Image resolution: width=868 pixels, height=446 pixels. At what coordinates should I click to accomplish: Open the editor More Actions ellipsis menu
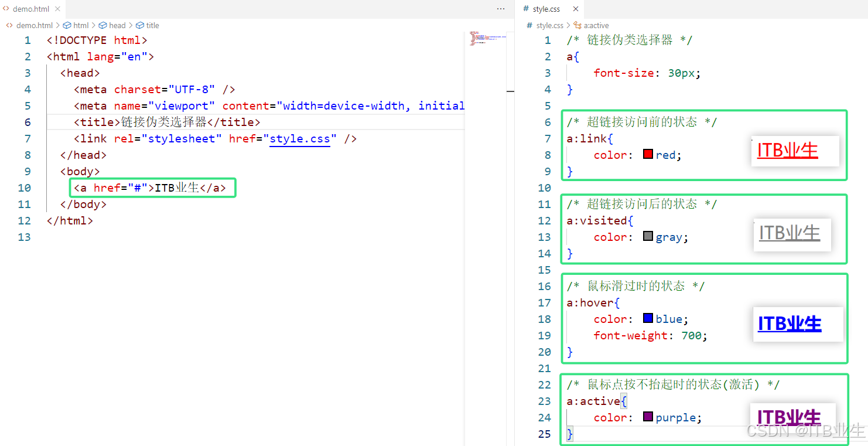pyautogui.click(x=501, y=9)
